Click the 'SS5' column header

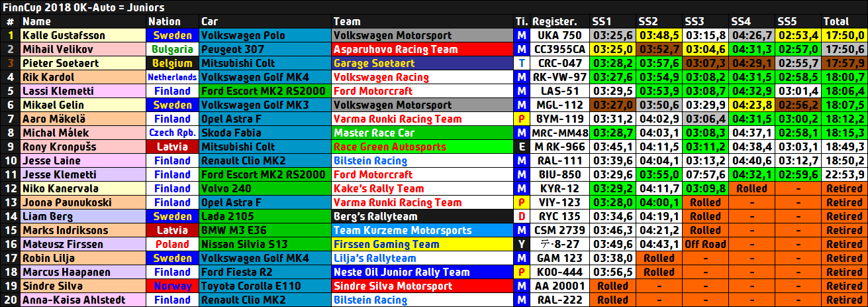tap(798, 21)
